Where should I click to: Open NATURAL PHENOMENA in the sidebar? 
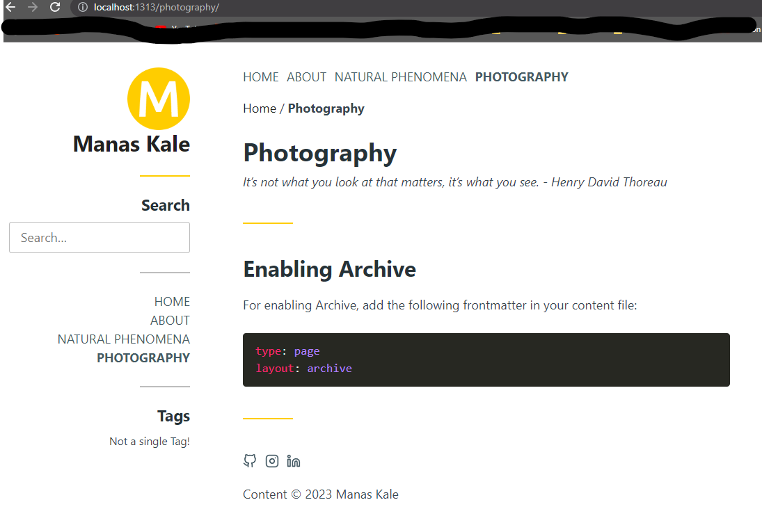(x=123, y=339)
